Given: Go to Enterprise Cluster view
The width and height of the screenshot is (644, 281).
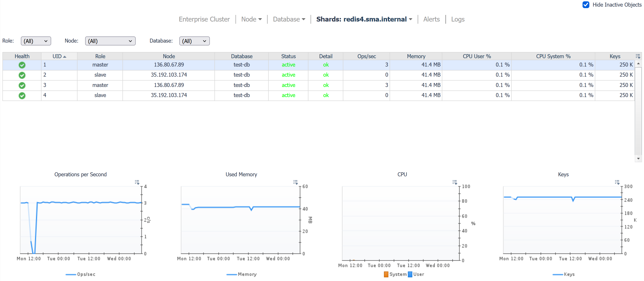Looking at the screenshot, I should point(204,19).
